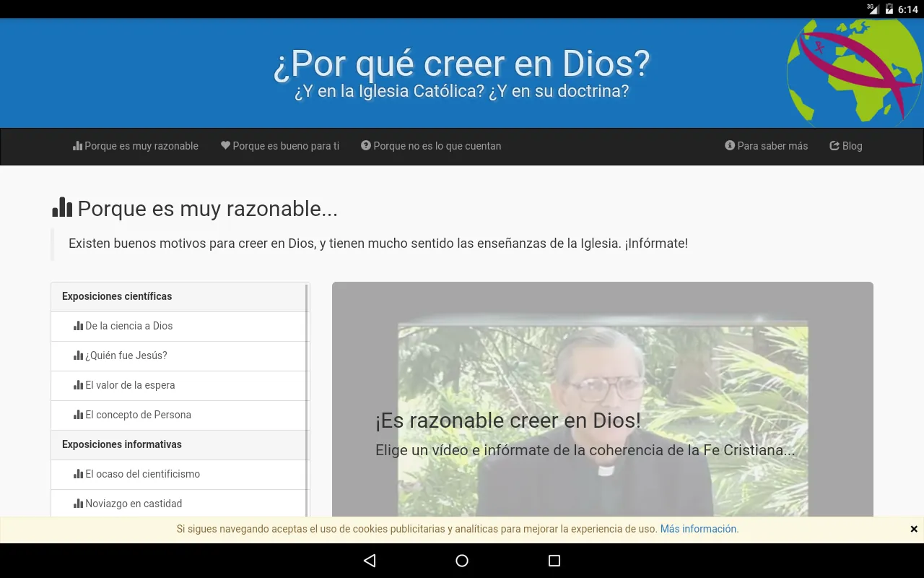Click the 'Elige un vídeo e infórmate' caption text

(585, 450)
